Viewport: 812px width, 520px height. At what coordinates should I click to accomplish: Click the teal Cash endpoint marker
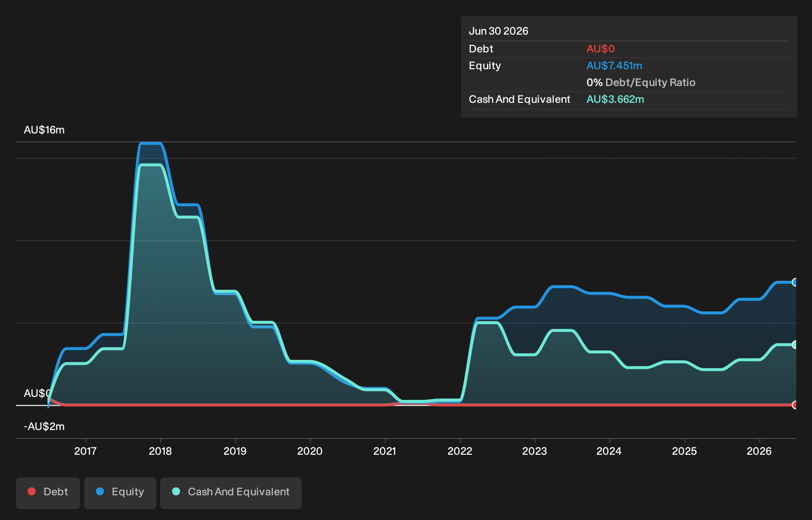pyautogui.click(x=795, y=345)
